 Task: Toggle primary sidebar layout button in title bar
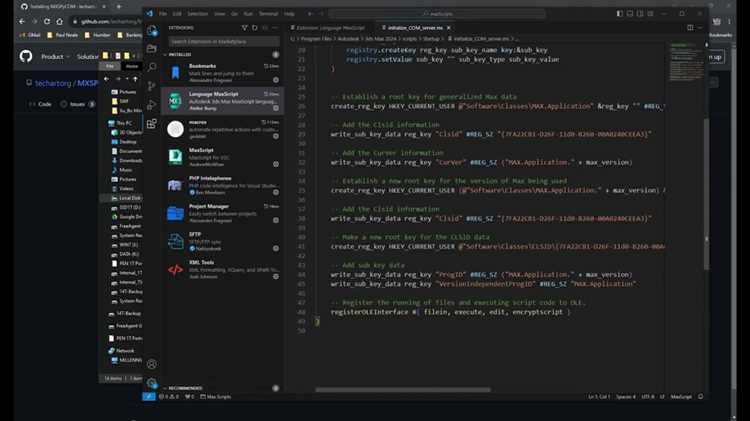click(620, 13)
